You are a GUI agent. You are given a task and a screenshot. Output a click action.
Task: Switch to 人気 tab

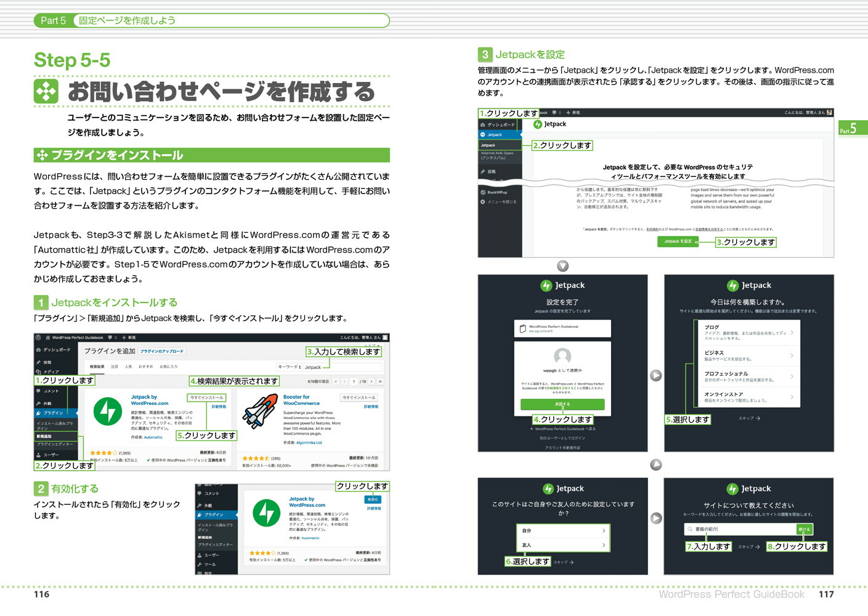coord(128,367)
